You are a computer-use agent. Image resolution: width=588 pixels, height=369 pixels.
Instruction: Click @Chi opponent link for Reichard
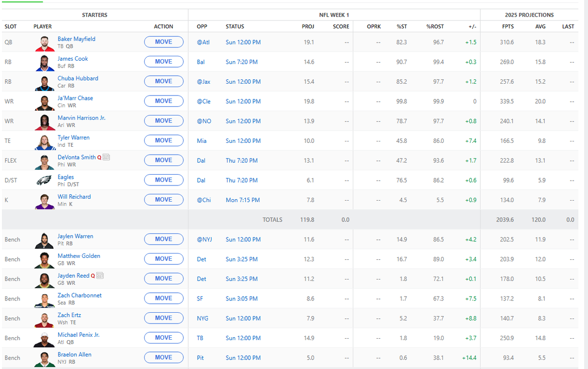click(x=203, y=200)
